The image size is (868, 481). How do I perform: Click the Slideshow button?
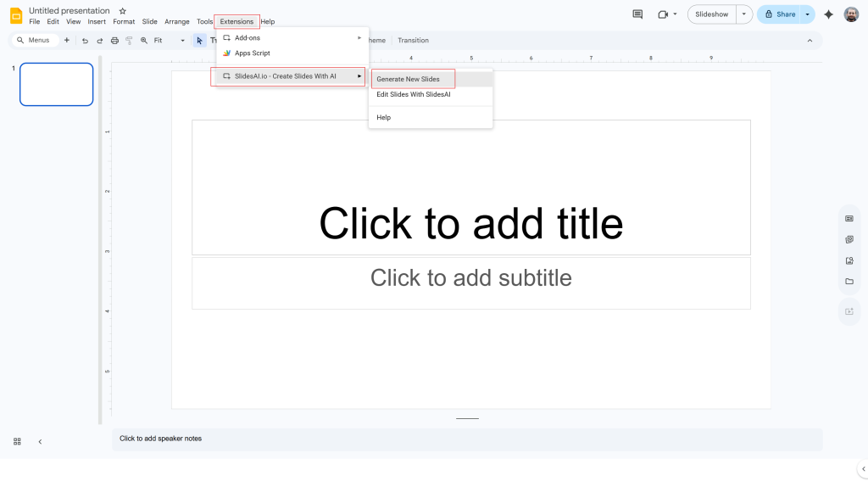click(x=711, y=14)
